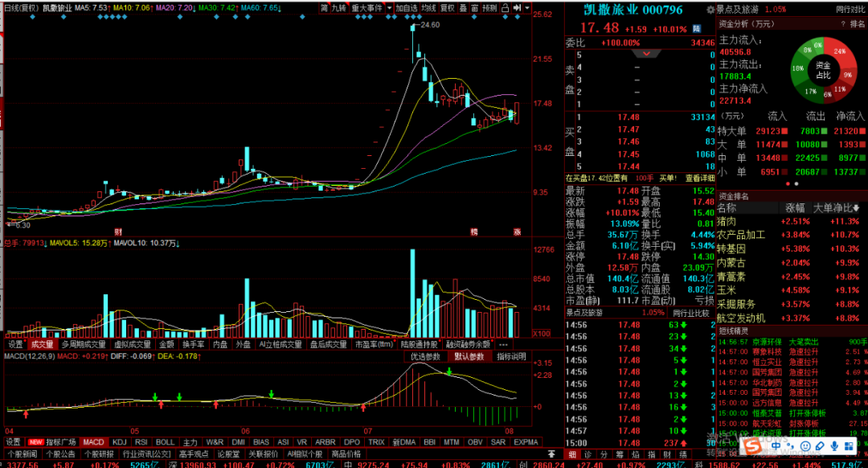Open the 论股堂 tab
868x468 pixels.
(x=228, y=454)
